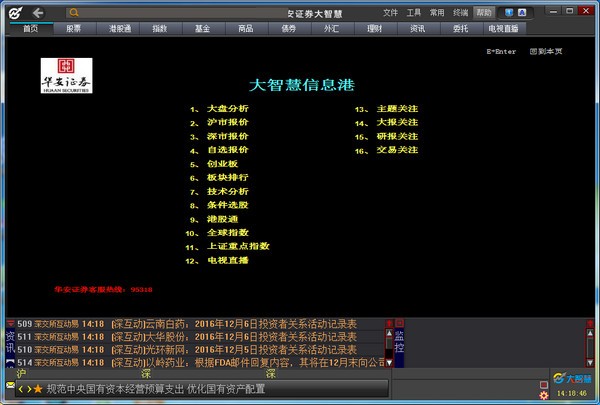Viewport: 600px width, 405px height.
Task: Open 电视直播 entry in the info list
Action: 228,260
